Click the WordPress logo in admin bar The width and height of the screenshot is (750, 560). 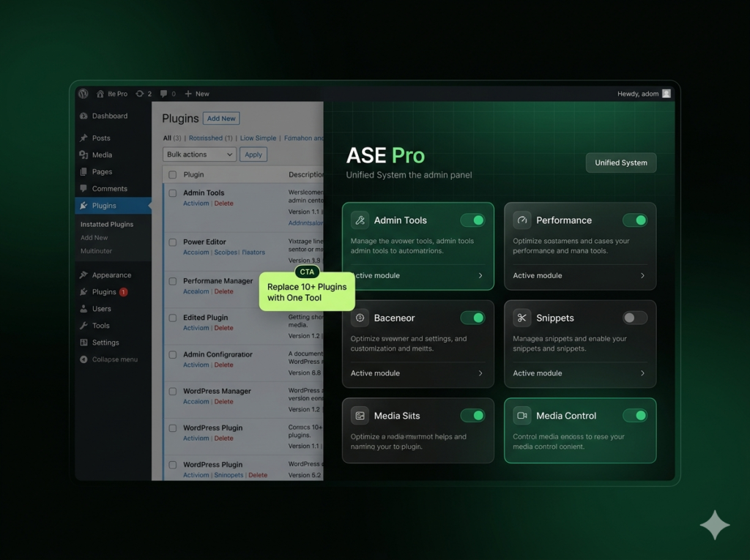(x=83, y=93)
